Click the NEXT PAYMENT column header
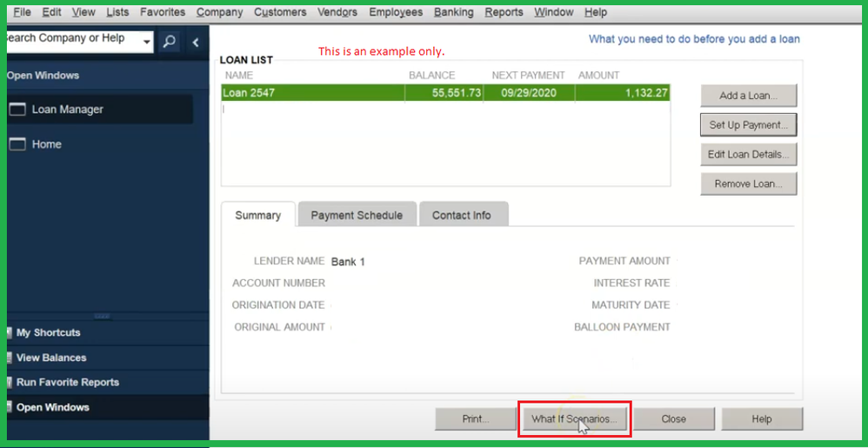The height and width of the screenshot is (448, 868). click(x=528, y=76)
